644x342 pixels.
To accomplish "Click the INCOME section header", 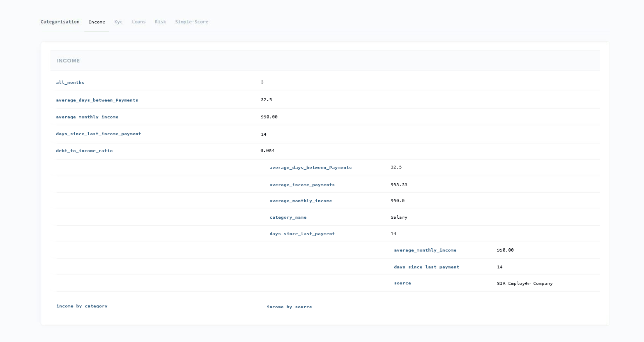I will click(x=68, y=61).
